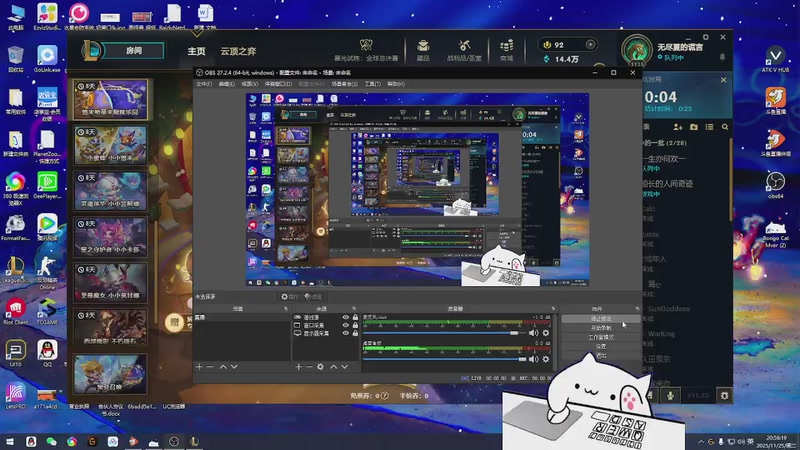Click 开始录制 in the OBS controls
Image resolution: width=800 pixels, height=450 pixels.
pyautogui.click(x=601, y=328)
